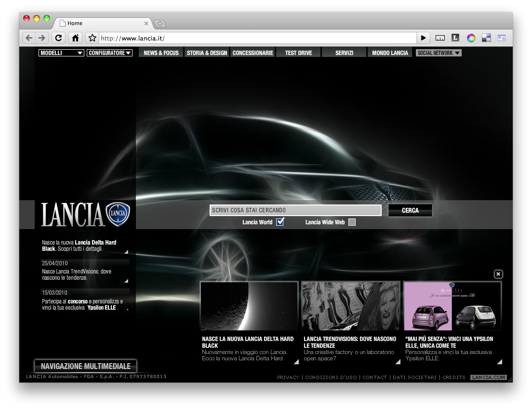
Task: Click the red window close button
Action: (x=27, y=18)
